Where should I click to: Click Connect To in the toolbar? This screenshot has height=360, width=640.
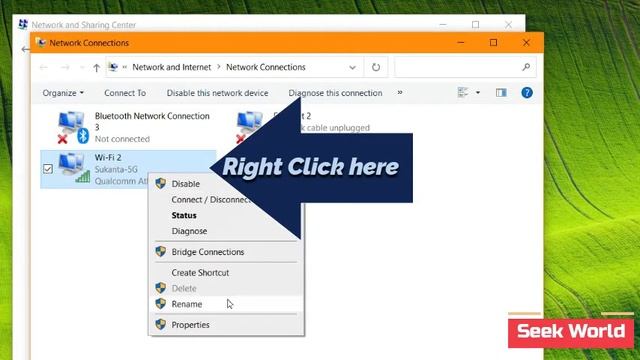125,93
